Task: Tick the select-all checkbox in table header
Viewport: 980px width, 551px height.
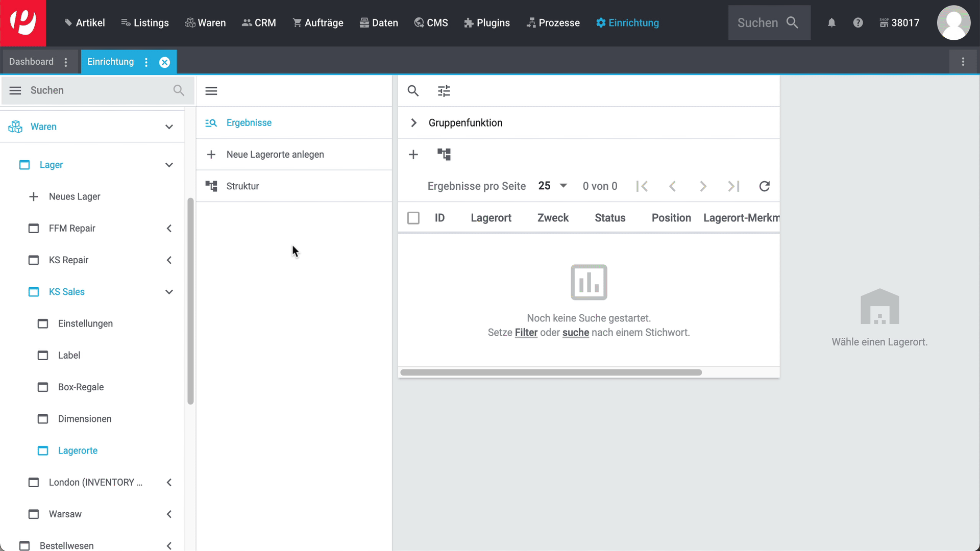Action: click(413, 218)
